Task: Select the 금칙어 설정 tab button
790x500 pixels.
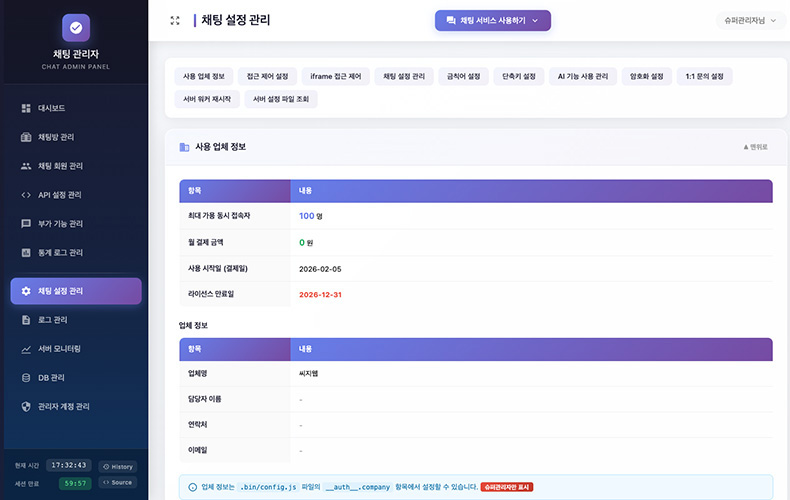Action: coord(464,77)
